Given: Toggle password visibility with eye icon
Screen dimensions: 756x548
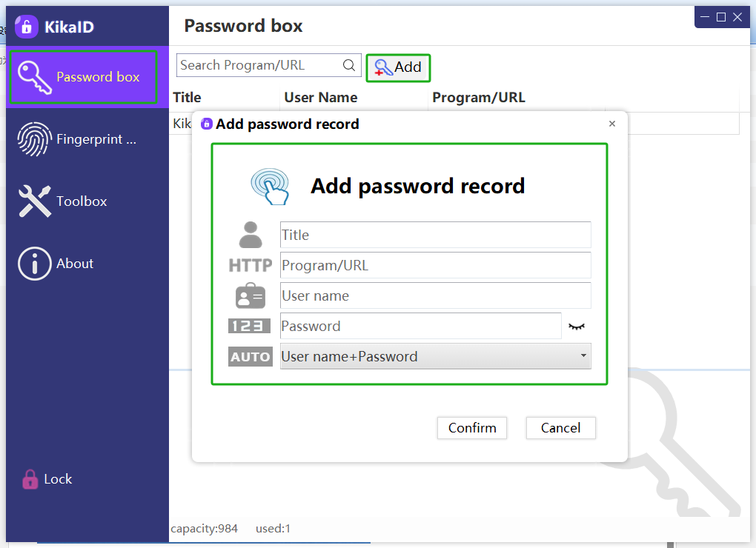Looking at the screenshot, I should [577, 326].
